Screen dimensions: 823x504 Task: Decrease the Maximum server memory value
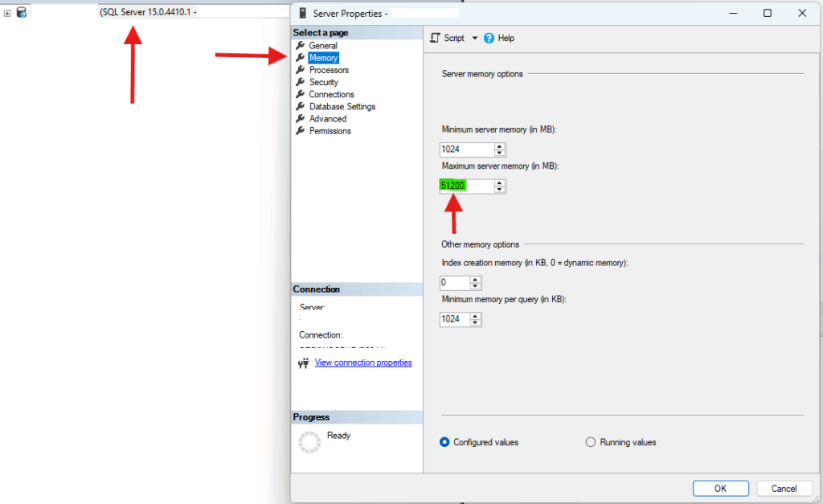coord(500,190)
